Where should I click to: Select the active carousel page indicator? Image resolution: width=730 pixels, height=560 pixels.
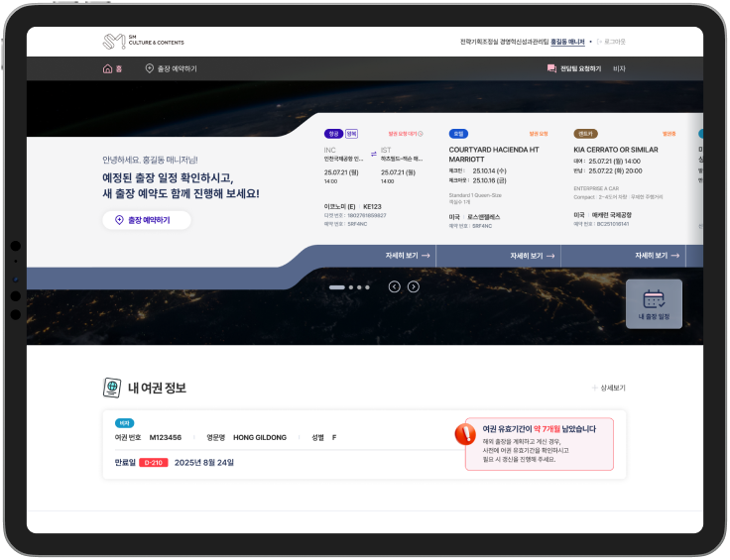click(337, 286)
